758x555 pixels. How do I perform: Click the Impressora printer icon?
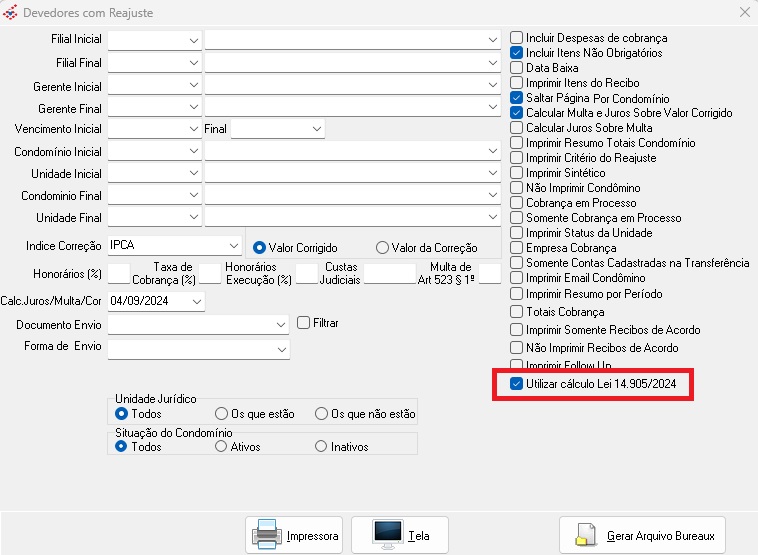[266, 535]
